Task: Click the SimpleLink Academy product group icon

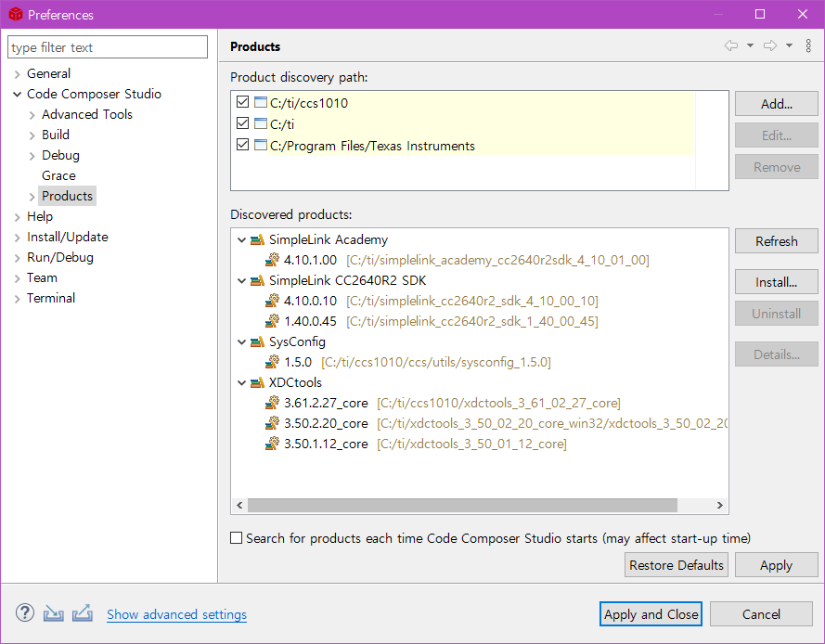Action: point(257,240)
